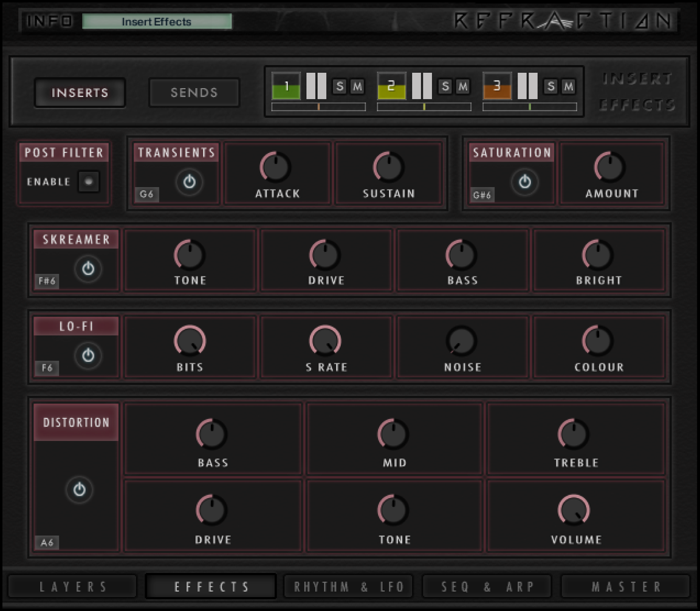Solo layer 1 with S button
The height and width of the screenshot is (611, 700).
click(x=340, y=86)
